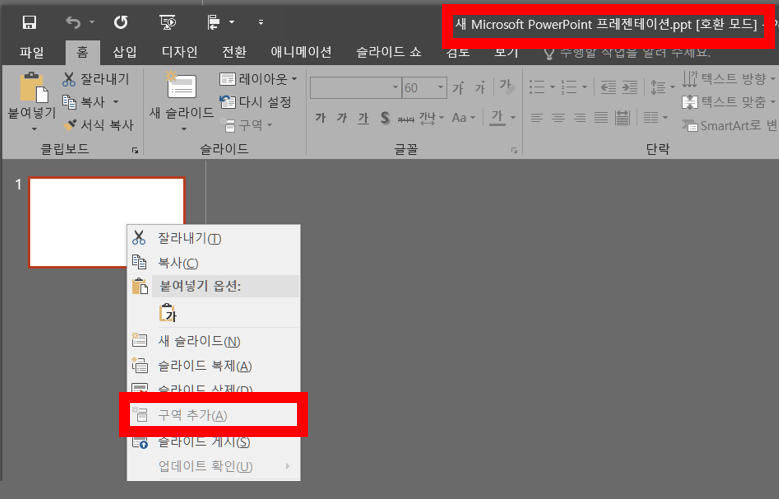Click the 붙여넣기 clipboard icon in ribbon
The height and width of the screenshot is (499, 779).
pyautogui.click(x=34, y=87)
